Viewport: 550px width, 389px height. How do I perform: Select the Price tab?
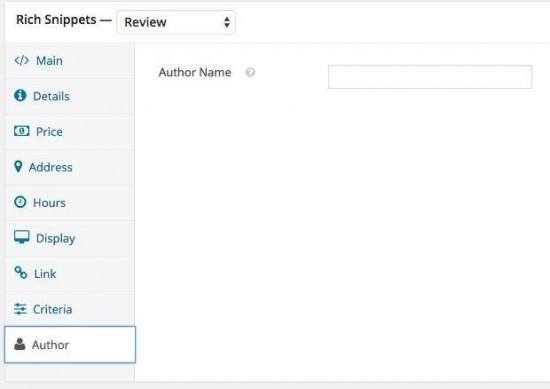70,132
